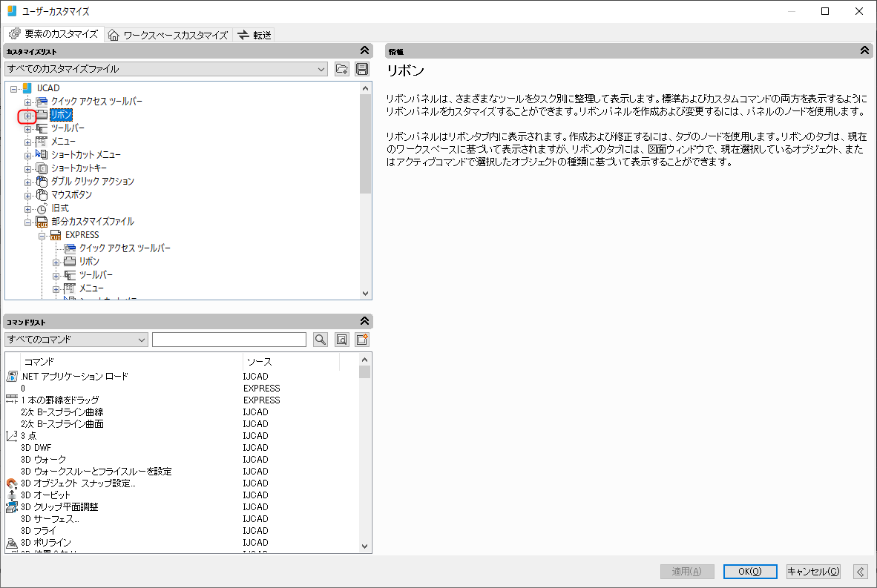Click the 適用(A) button
The height and width of the screenshot is (588, 877).
tap(687, 571)
